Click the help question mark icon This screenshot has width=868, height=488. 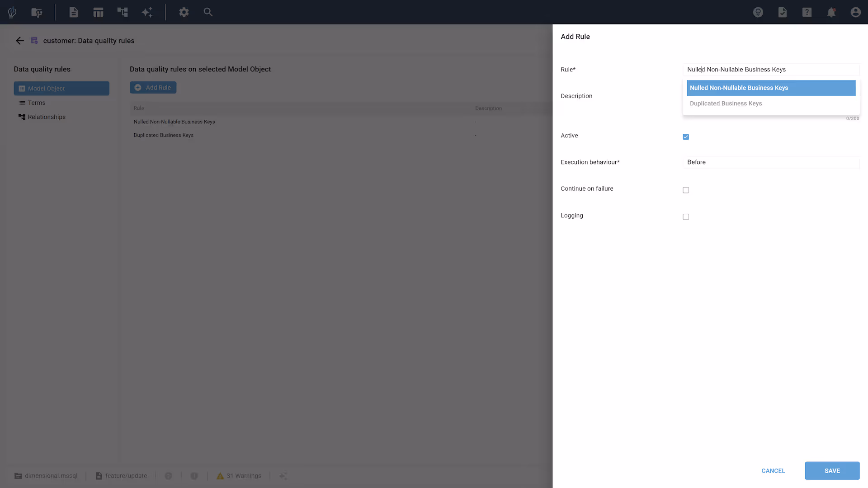(807, 12)
